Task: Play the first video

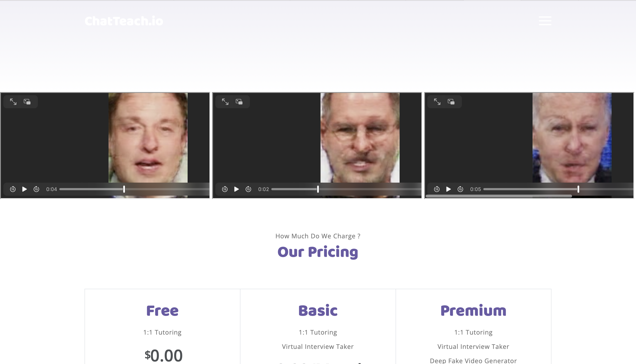Action: pyautogui.click(x=25, y=189)
